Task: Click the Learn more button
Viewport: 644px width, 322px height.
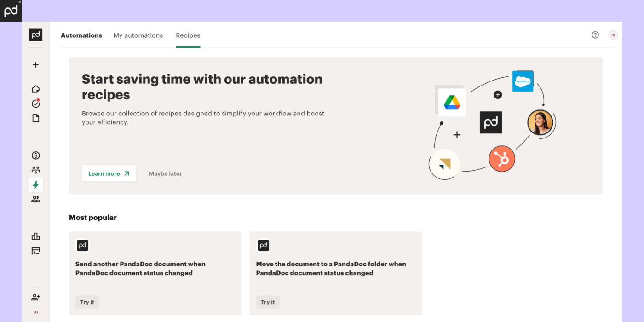Action: 109,173
